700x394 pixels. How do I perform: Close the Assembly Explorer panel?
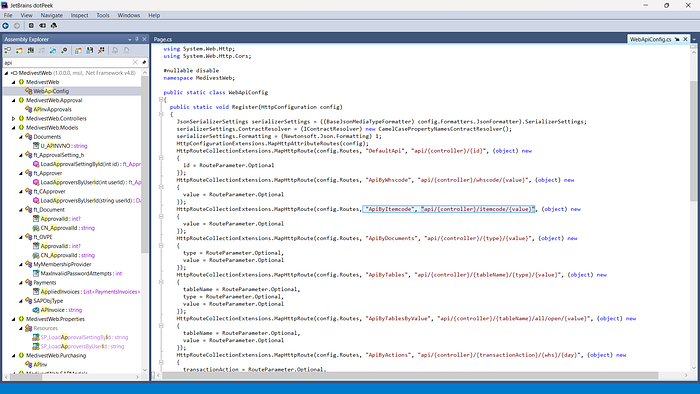tap(144, 39)
